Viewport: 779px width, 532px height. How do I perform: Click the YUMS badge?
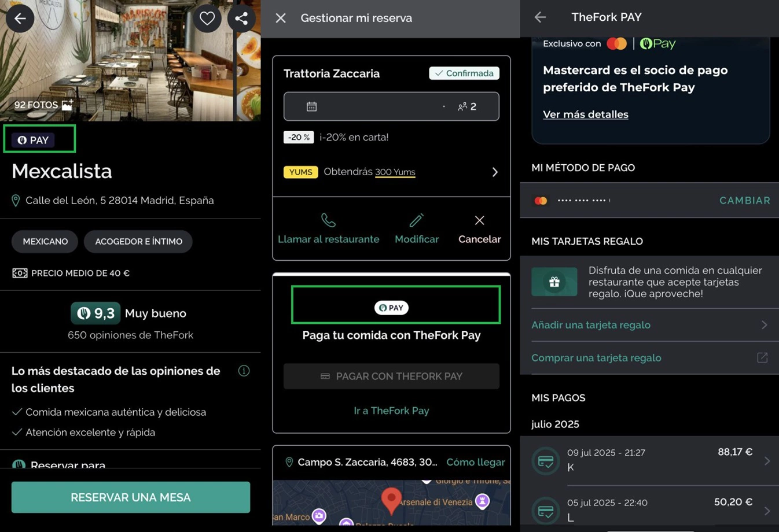pos(300,172)
